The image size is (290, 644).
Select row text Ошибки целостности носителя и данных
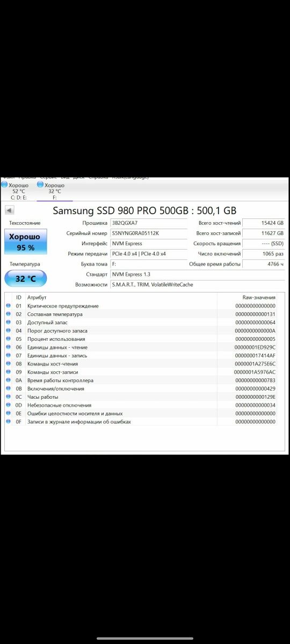[75, 413]
